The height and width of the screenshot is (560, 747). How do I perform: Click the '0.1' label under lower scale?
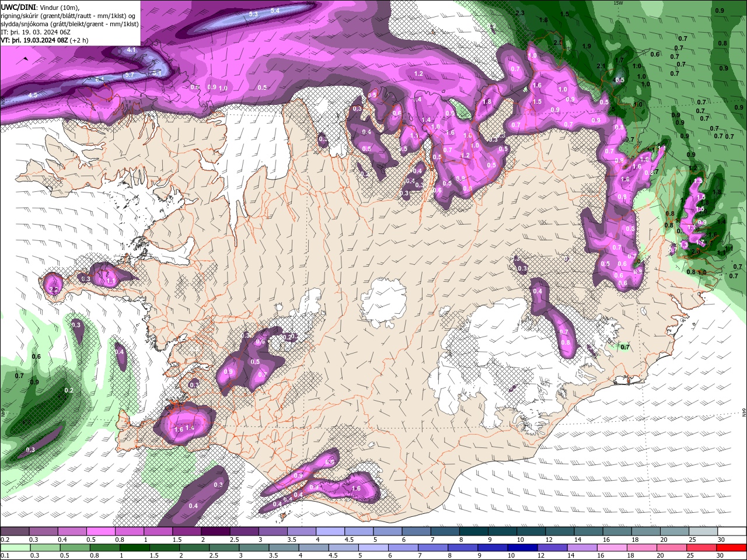pos(5,555)
